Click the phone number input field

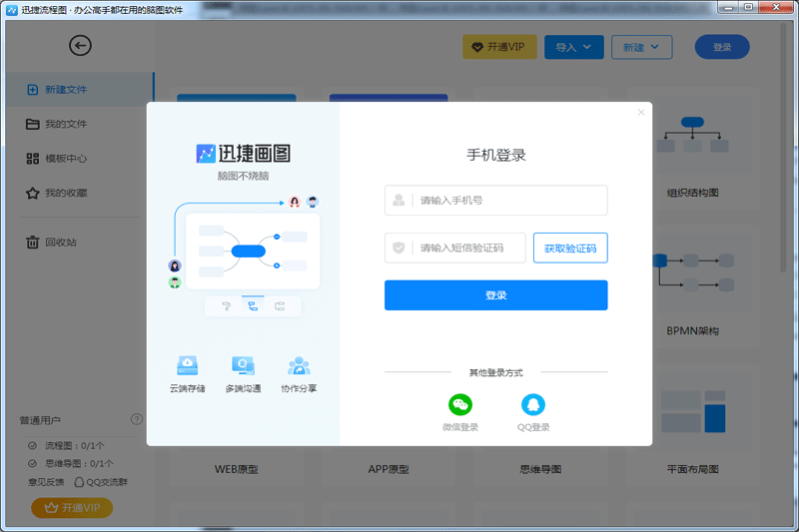[507, 201]
